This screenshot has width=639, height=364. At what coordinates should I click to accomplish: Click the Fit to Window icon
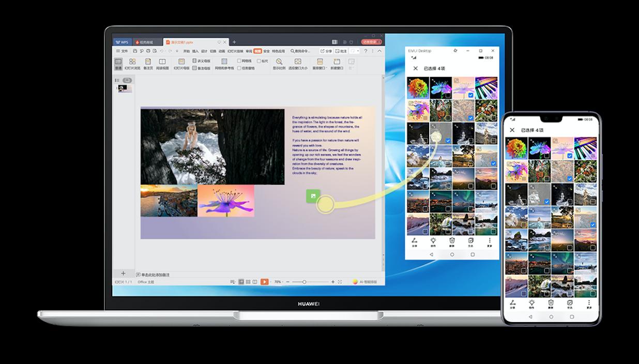click(x=297, y=62)
